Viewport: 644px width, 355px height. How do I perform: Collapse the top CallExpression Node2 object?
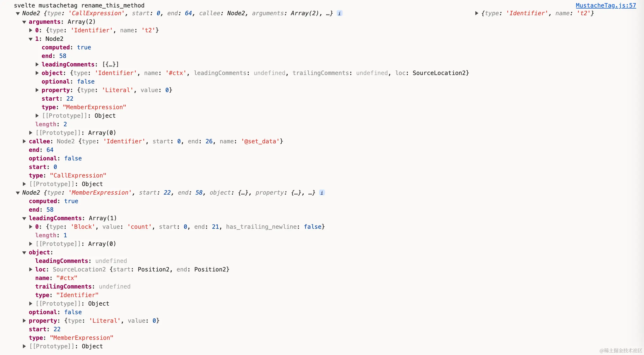tap(18, 13)
